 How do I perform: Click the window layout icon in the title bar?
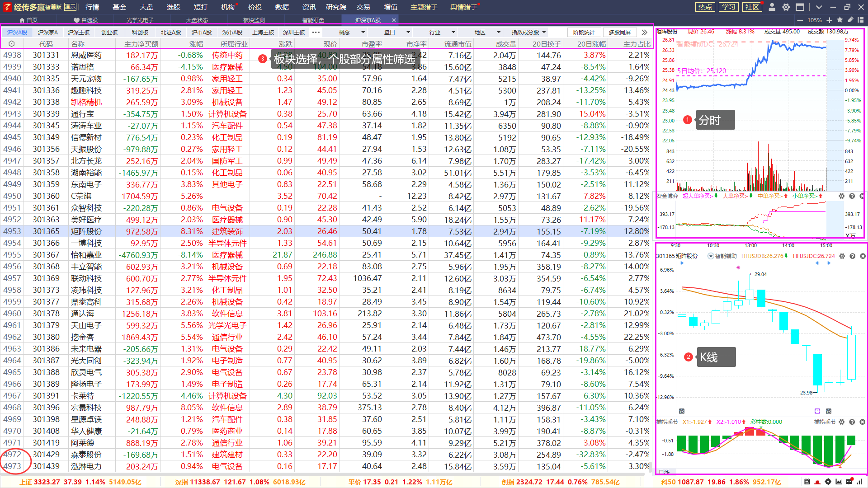click(800, 7)
